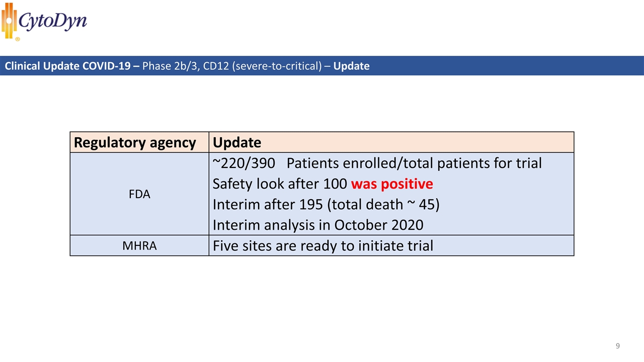Select the "Update" table column header
Screen dimensions: 644x362
coord(237,143)
